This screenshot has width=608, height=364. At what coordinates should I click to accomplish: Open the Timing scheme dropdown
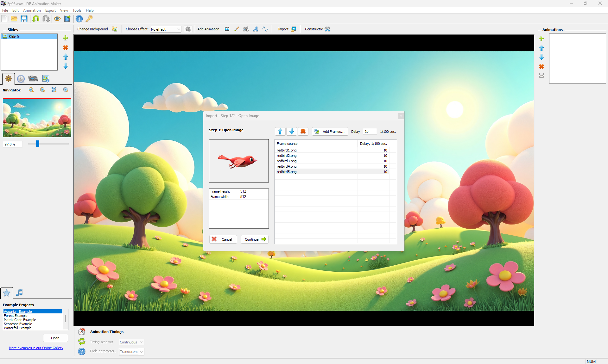pos(141,342)
